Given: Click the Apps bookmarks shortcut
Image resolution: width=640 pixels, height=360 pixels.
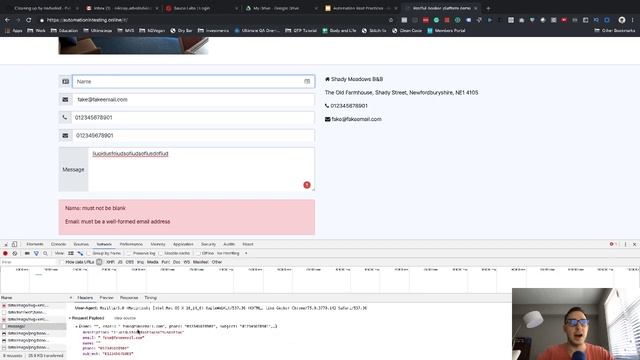Looking at the screenshot, I should pos(13,31).
